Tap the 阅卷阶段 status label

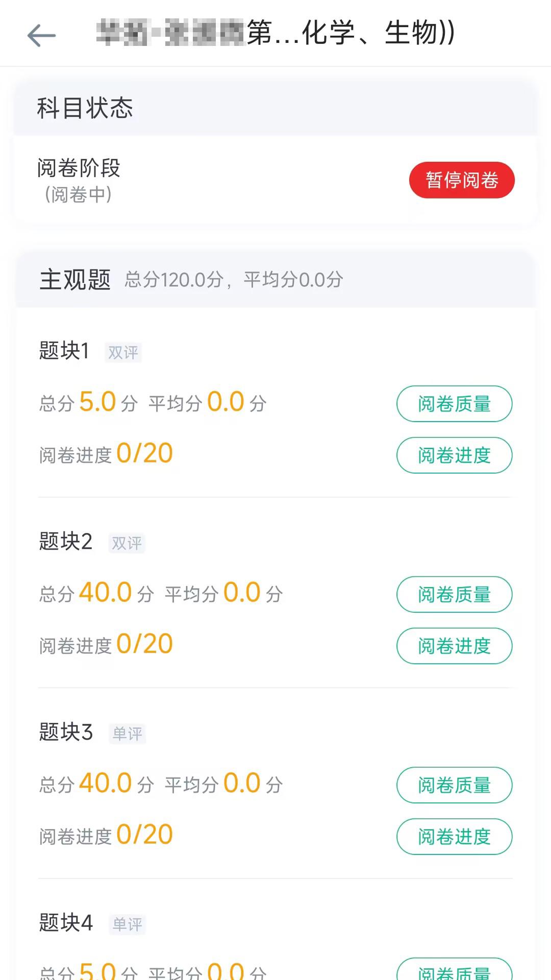tap(79, 168)
